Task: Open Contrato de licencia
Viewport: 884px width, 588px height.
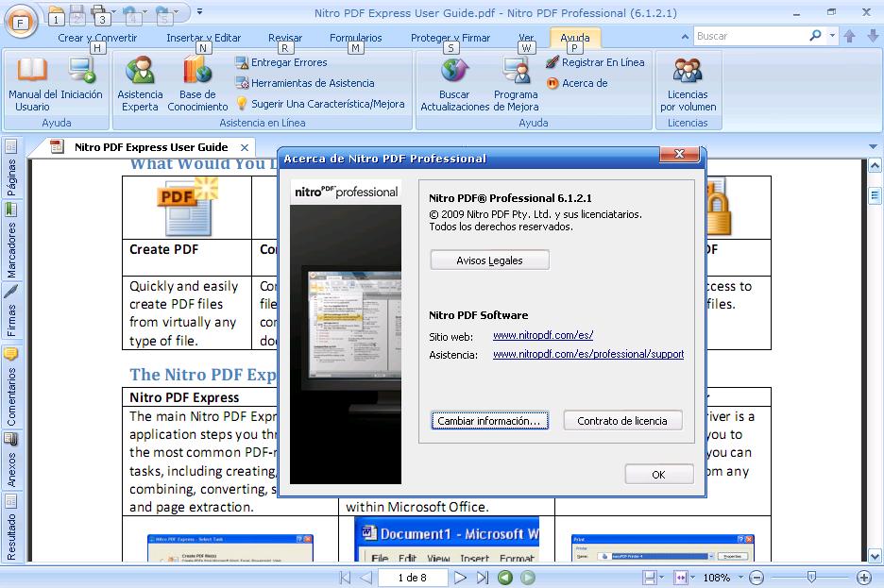Action: click(622, 421)
